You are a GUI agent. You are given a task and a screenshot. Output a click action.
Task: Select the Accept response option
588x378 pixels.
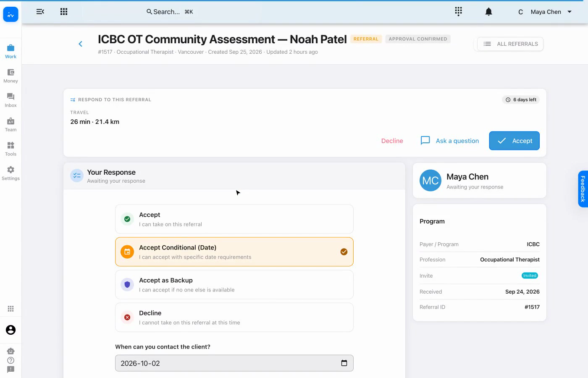[234, 219]
